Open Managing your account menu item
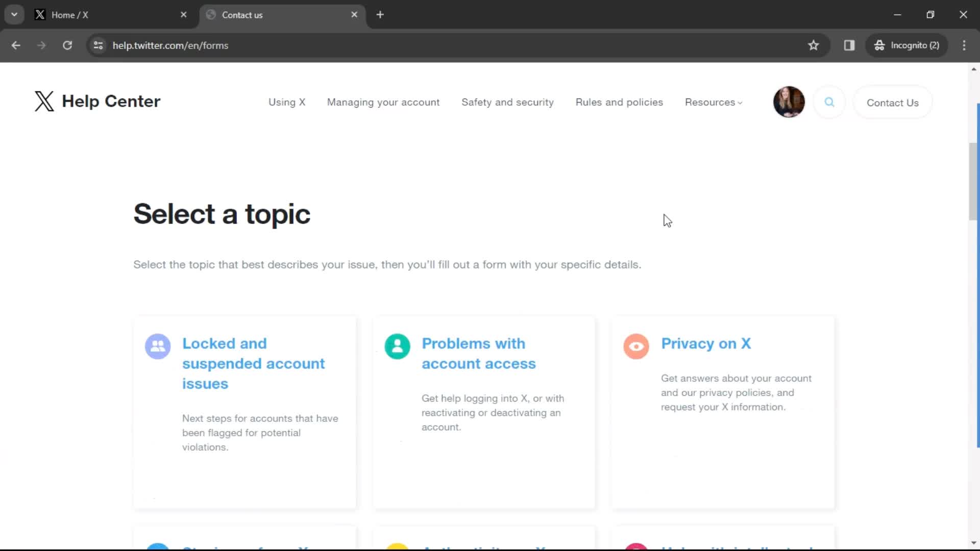980x551 pixels. click(383, 103)
